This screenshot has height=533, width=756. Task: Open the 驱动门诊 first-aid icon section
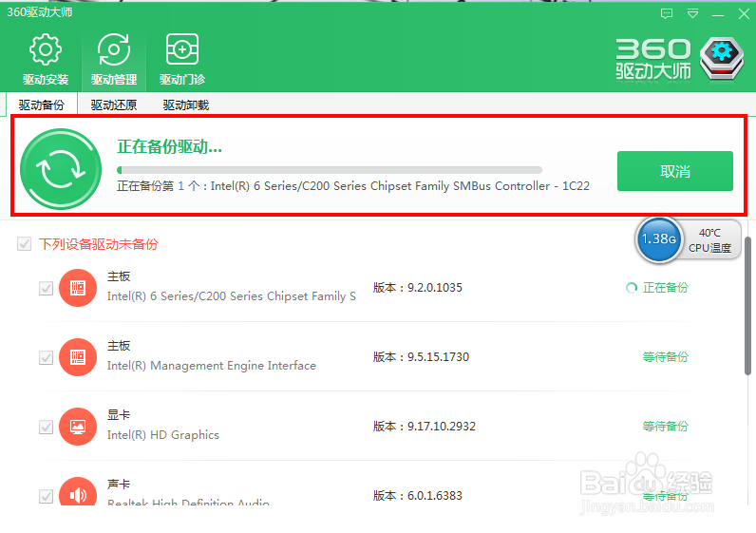(x=182, y=59)
